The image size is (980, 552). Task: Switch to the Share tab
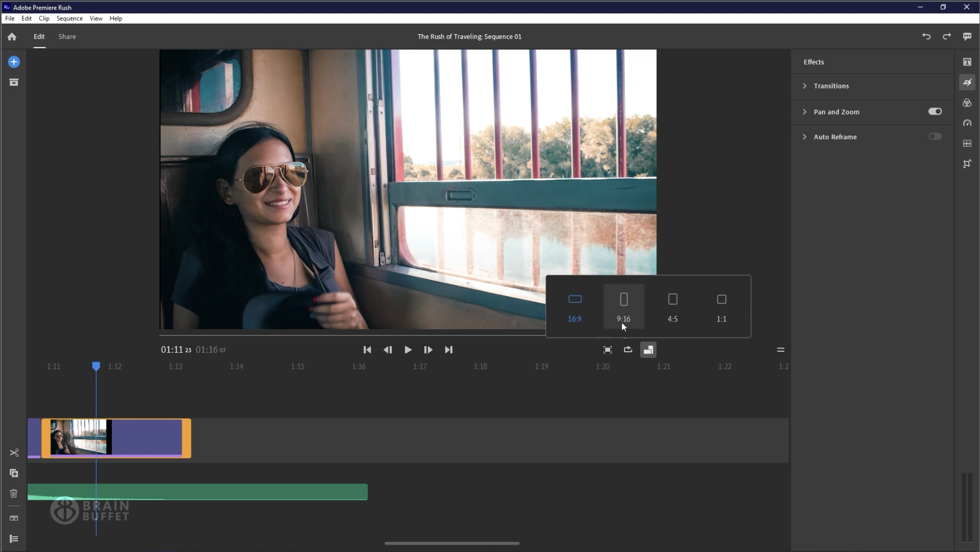pyautogui.click(x=67, y=36)
